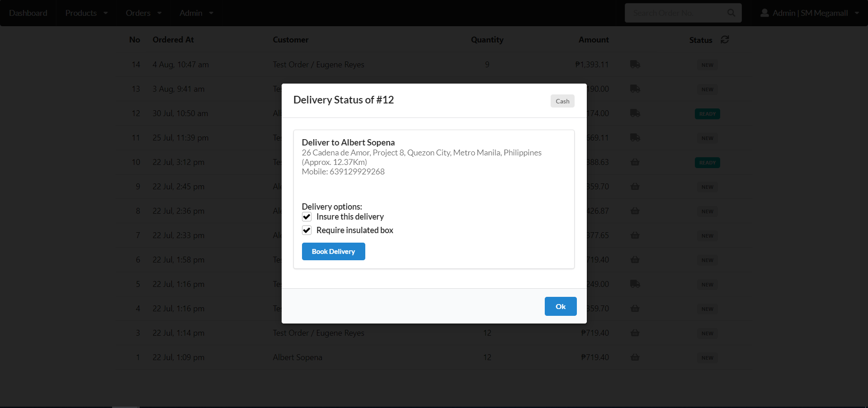Image resolution: width=868 pixels, height=408 pixels.
Task: Click the search magnifier icon
Action: point(731,13)
